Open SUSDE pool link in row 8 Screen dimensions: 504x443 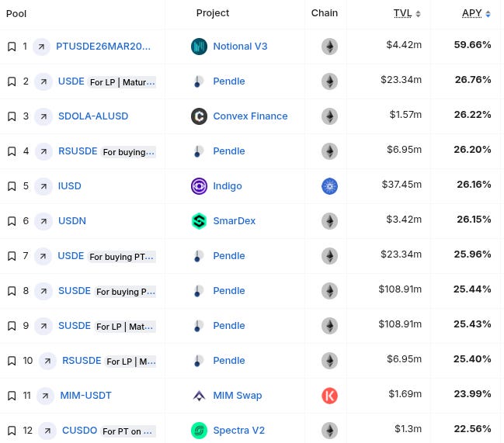[75, 291]
